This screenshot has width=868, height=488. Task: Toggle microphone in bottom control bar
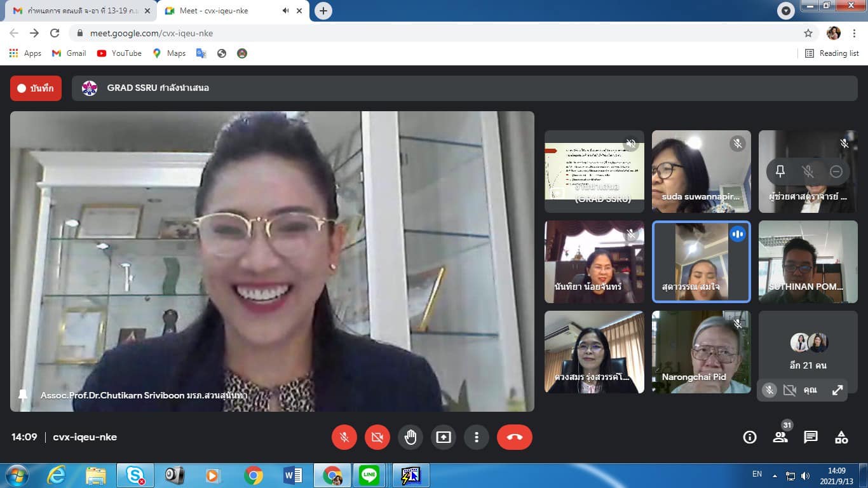click(x=344, y=437)
